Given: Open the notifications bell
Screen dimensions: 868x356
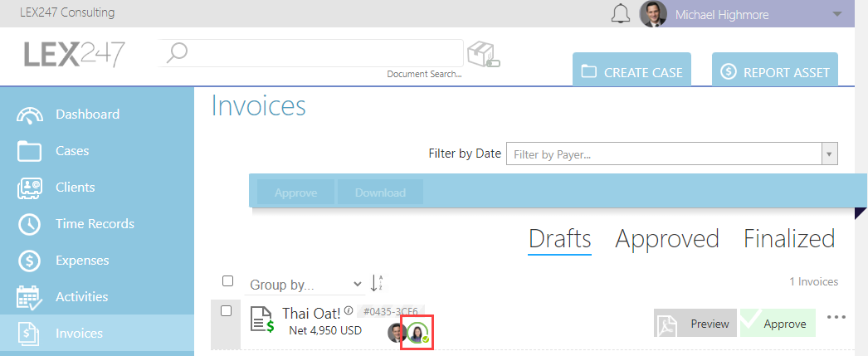Looking at the screenshot, I should [x=621, y=13].
